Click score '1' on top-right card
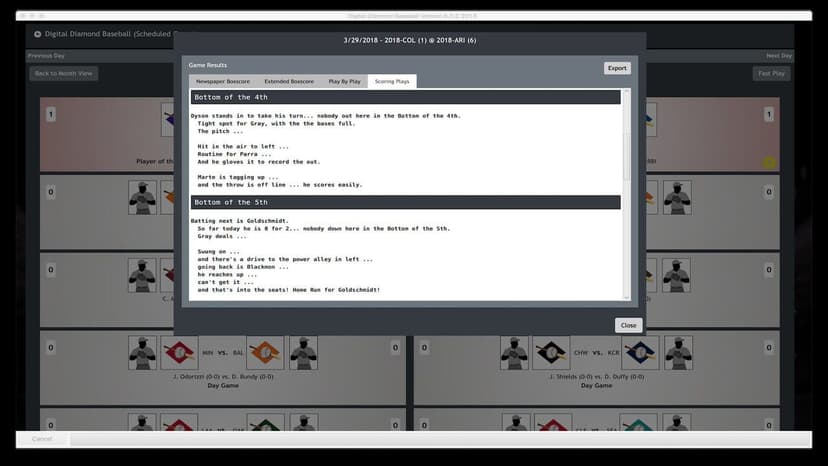This screenshot has width=828, height=466. click(x=769, y=114)
